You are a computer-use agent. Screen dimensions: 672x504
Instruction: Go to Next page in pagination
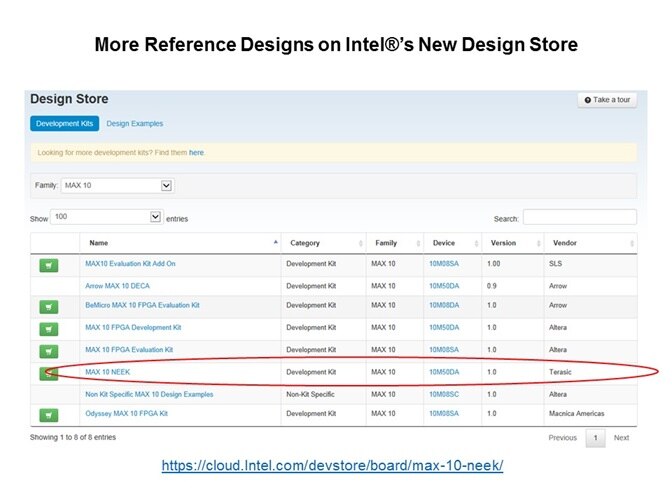click(621, 438)
